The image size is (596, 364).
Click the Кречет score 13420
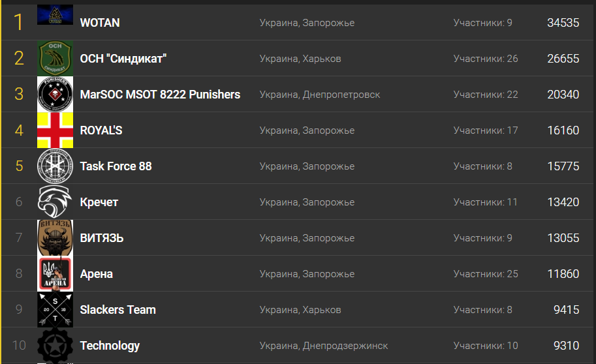pos(563,202)
